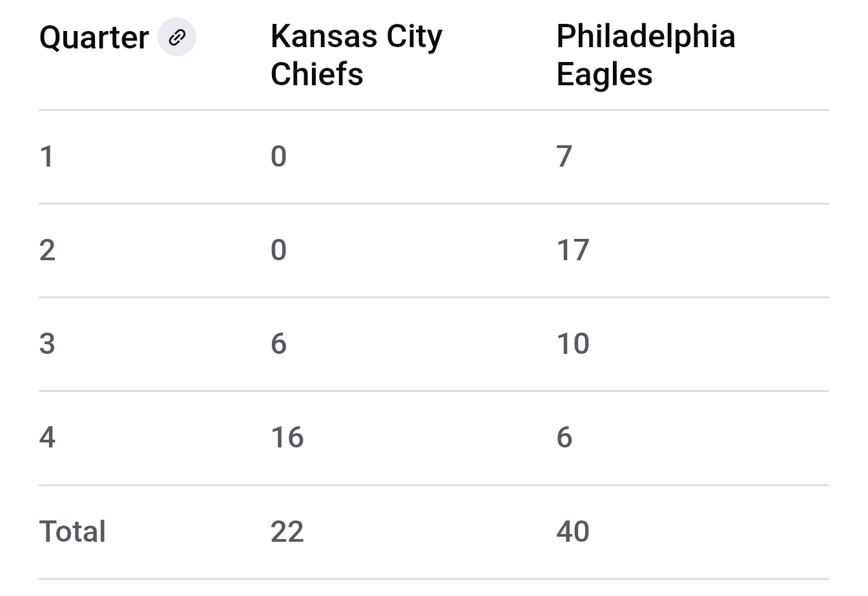
Task: Select Chiefs' total score of 22
Action: pyautogui.click(x=287, y=532)
